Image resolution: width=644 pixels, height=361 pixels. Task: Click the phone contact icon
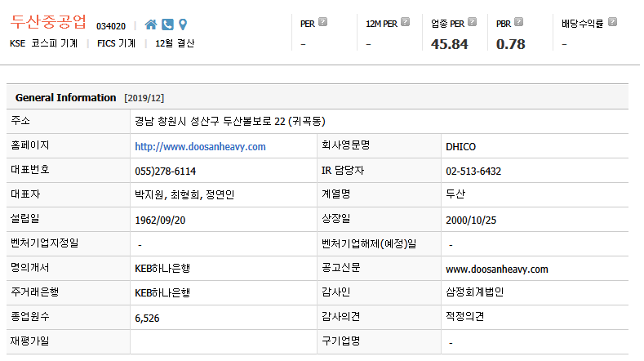(167, 25)
